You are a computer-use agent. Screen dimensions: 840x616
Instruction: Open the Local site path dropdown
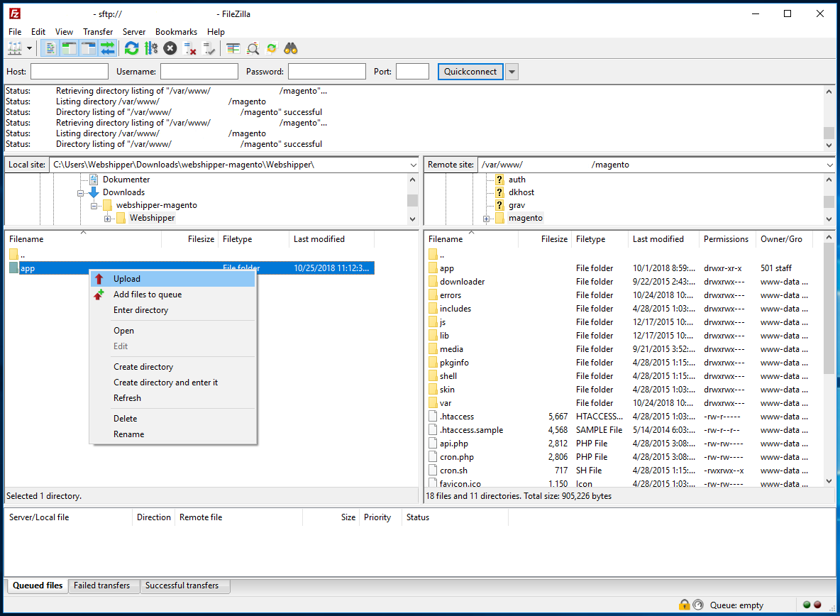coord(414,164)
